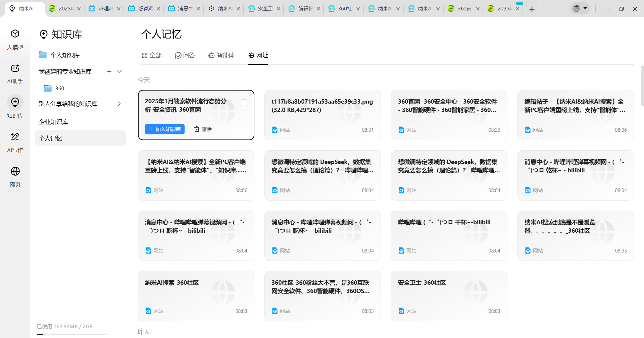This screenshot has width=644, height=338.
Task: Open the 360官网 -360安全中心 card
Action: pos(449,115)
